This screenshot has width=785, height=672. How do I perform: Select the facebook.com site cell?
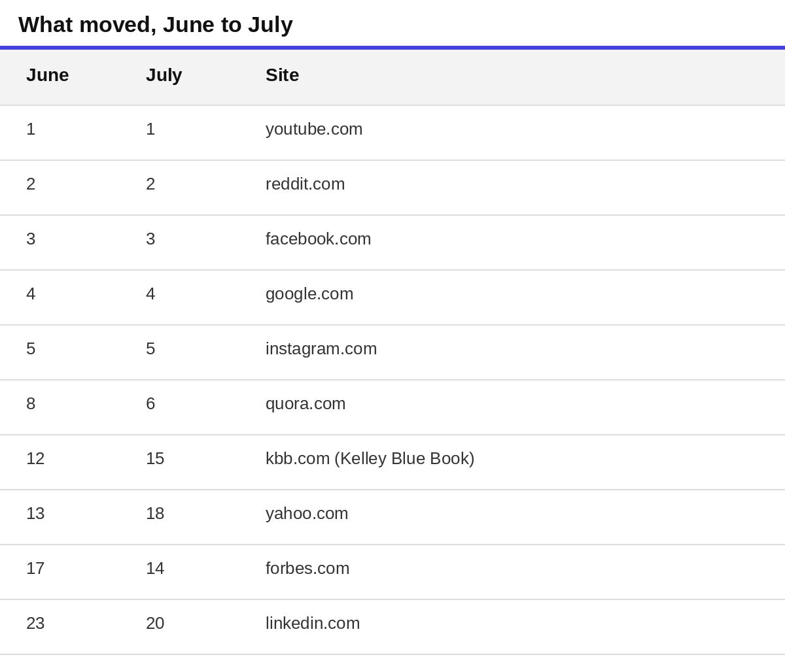click(319, 239)
